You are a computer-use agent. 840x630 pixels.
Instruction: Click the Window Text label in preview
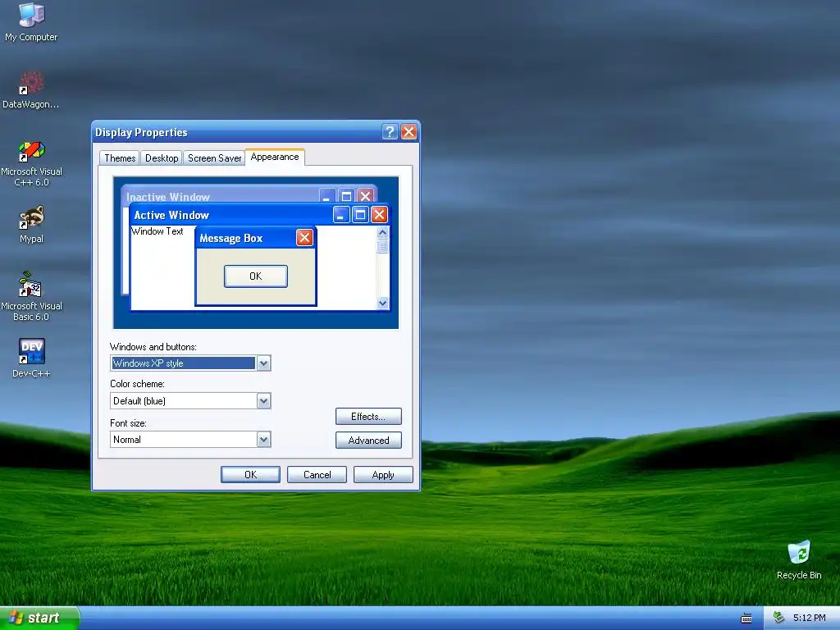tap(157, 231)
